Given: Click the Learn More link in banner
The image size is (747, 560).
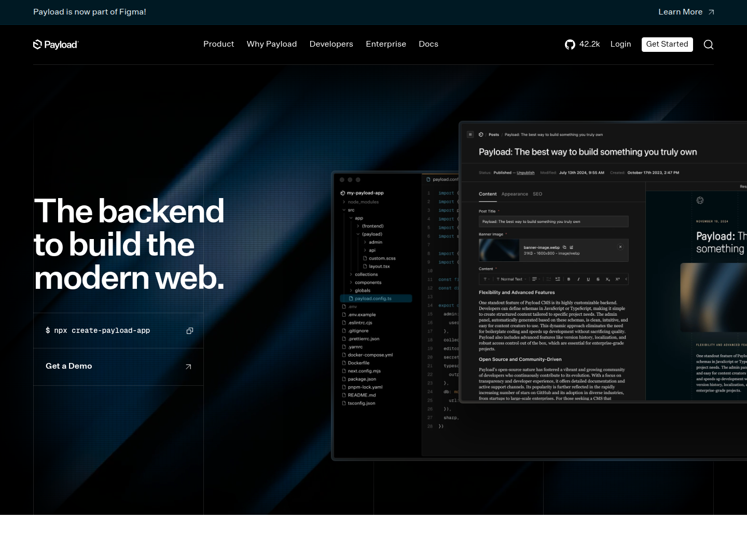Looking at the screenshot, I should tap(681, 12).
